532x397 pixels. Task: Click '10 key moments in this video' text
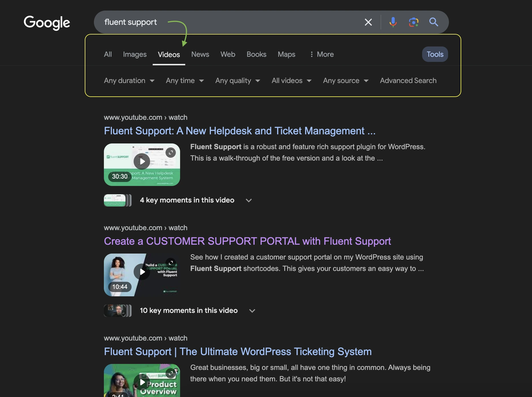point(189,311)
